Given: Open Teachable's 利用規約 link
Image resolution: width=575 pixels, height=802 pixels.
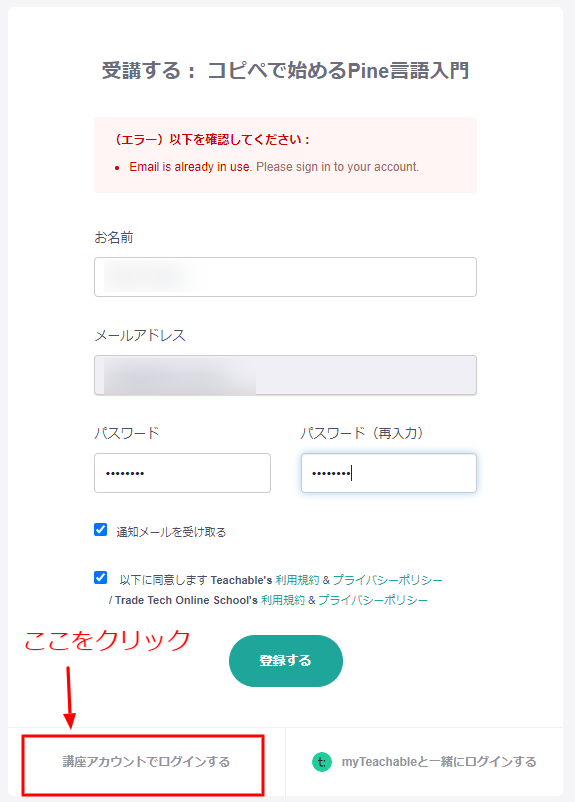Looking at the screenshot, I should (x=297, y=580).
